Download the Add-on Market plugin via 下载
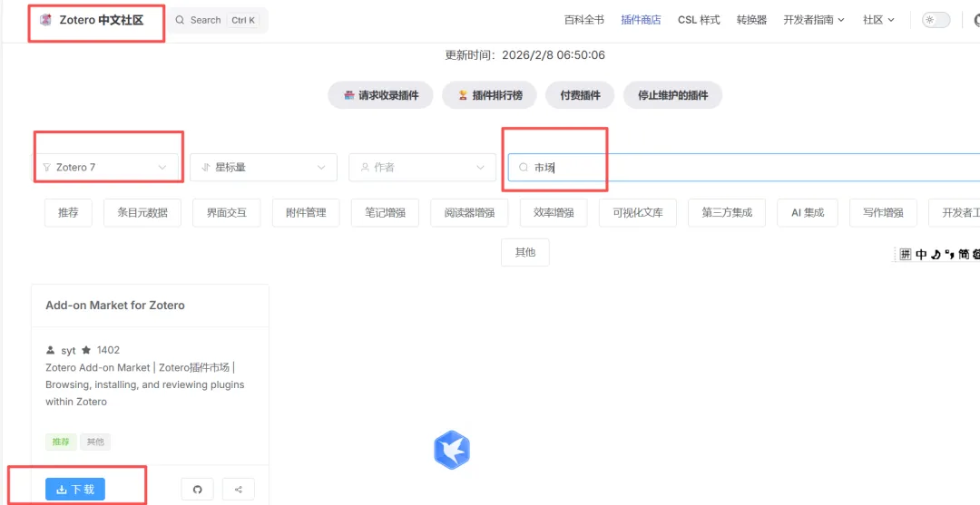This screenshot has width=980, height=505. tap(75, 490)
